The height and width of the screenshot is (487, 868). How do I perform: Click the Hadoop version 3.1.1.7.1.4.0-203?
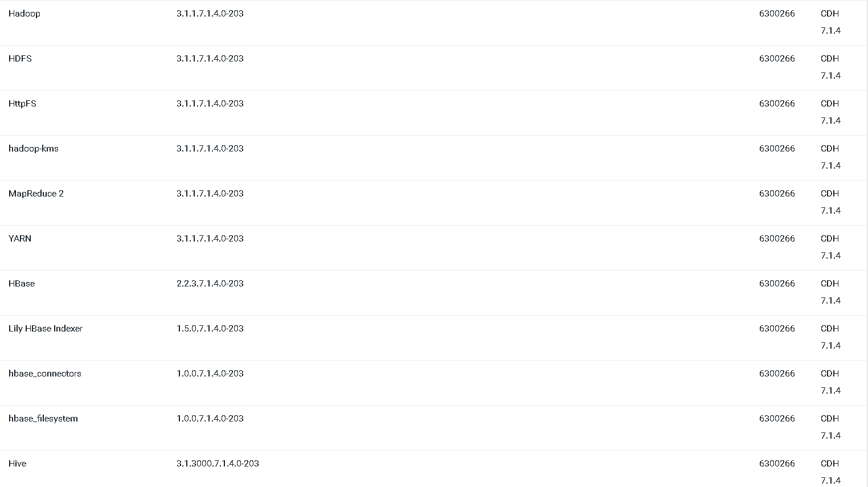210,14
